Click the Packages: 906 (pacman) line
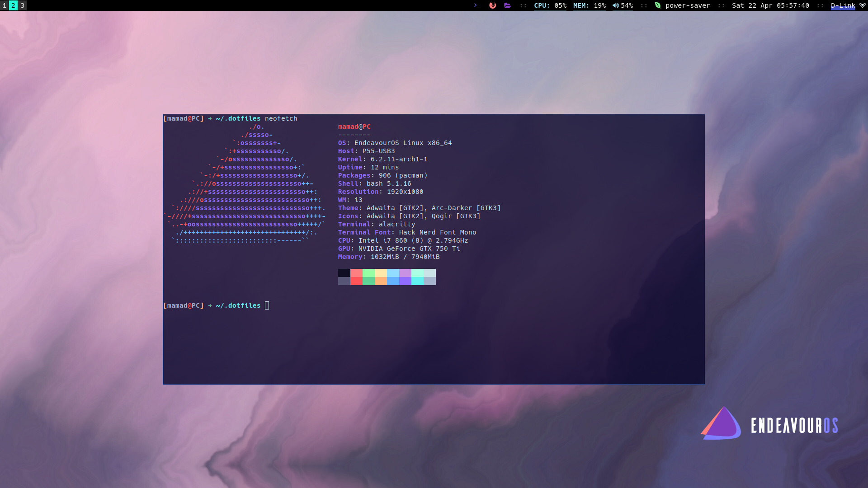 point(383,175)
